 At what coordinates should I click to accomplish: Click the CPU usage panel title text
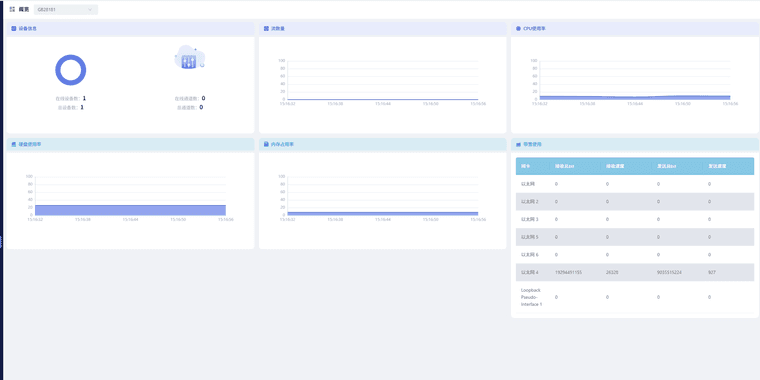[535, 29]
